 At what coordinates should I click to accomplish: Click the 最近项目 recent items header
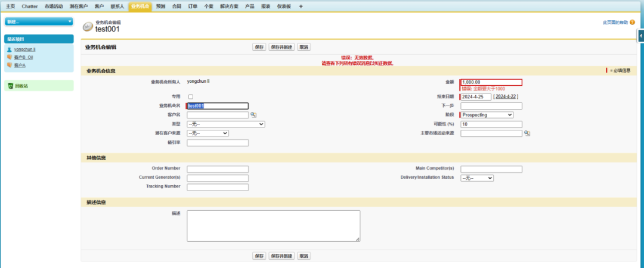coord(39,39)
